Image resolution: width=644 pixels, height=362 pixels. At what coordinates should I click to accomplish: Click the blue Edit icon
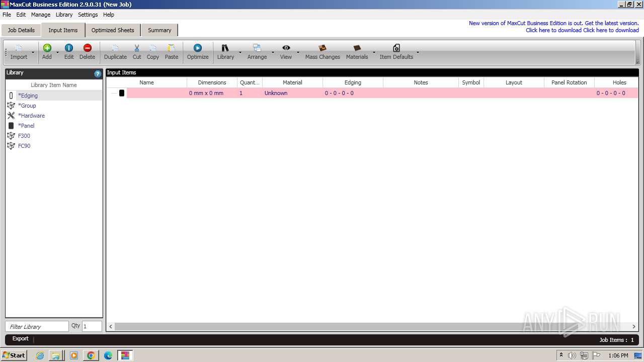click(69, 48)
